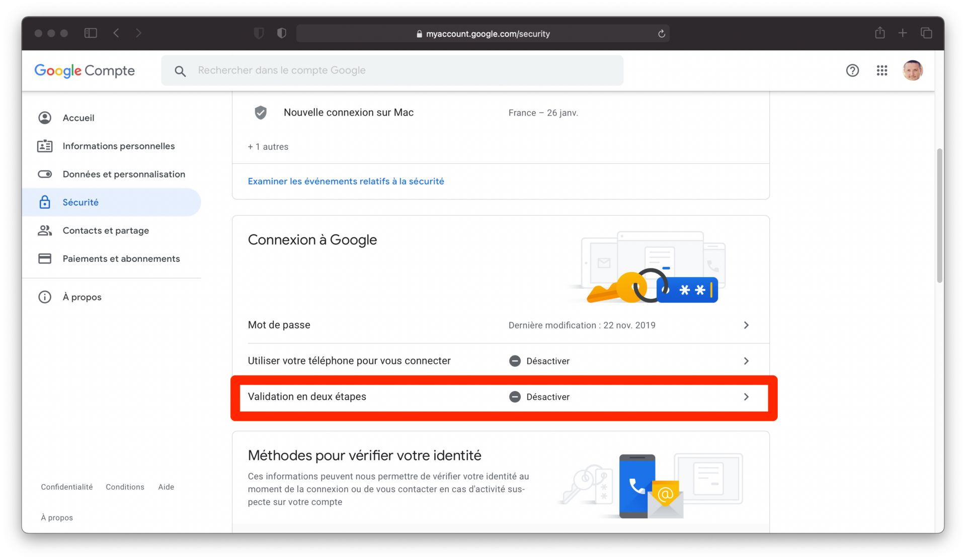Open 'Utiliser votre téléphone pour vous connecter'
The width and height of the screenshot is (966, 560).
pyautogui.click(x=501, y=361)
